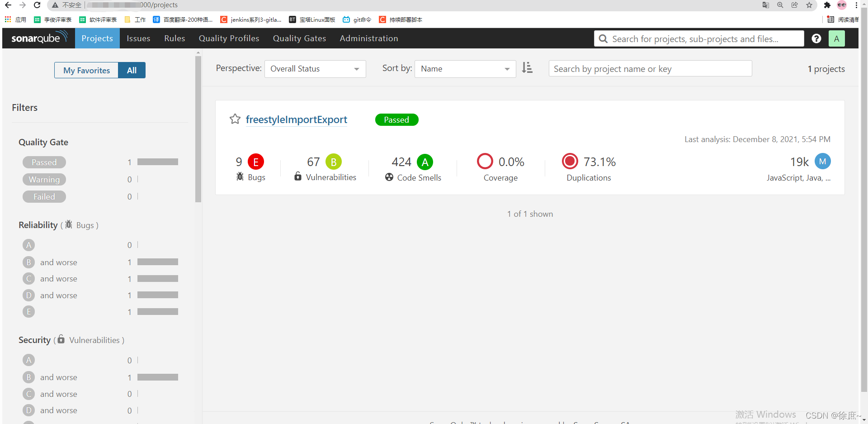
Task: Open Quality Profiles page
Action: pyautogui.click(x=229, y=38)
